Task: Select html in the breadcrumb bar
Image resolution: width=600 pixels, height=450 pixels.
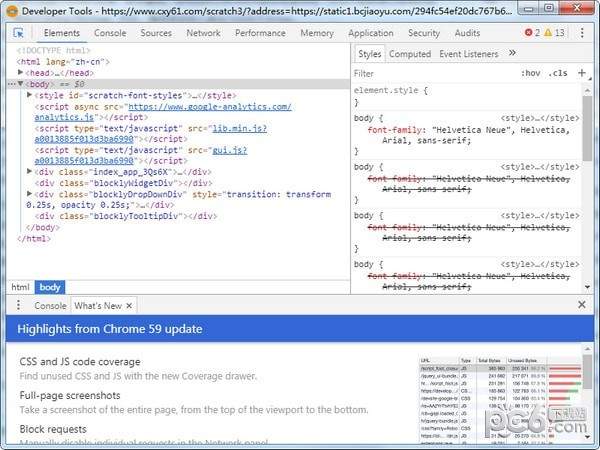Action: tap(20, 287)
